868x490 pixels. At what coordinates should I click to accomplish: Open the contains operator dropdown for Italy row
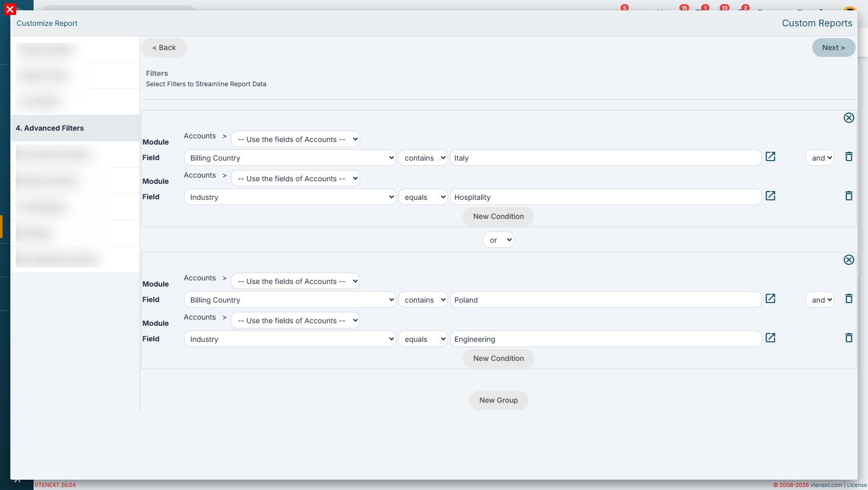[x=423, y=158]
